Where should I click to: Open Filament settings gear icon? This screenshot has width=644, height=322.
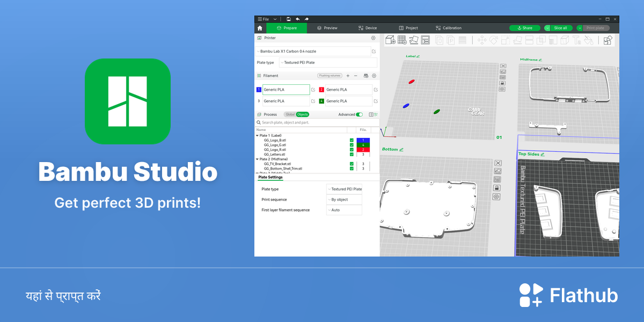click(x=374, y=76)
